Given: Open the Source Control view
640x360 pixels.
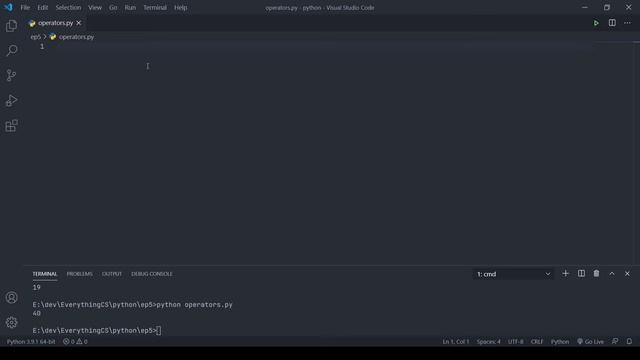Looking at the screenshot, I should tap(11, 75).
